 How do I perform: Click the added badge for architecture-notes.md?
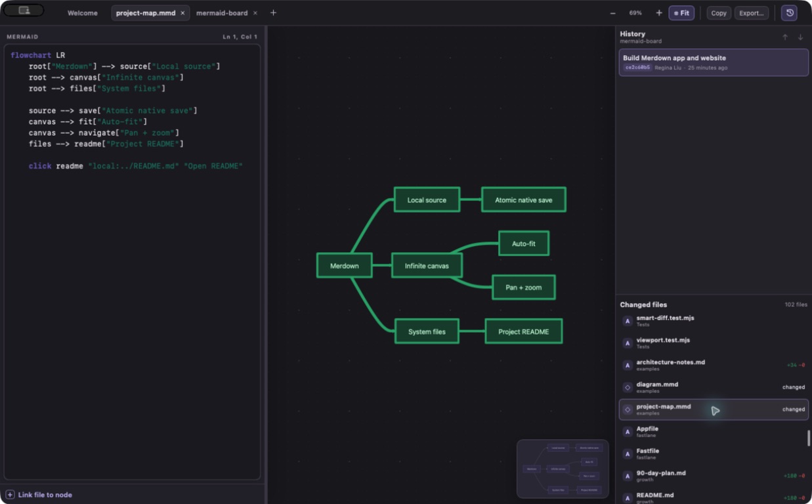[628, 366]
